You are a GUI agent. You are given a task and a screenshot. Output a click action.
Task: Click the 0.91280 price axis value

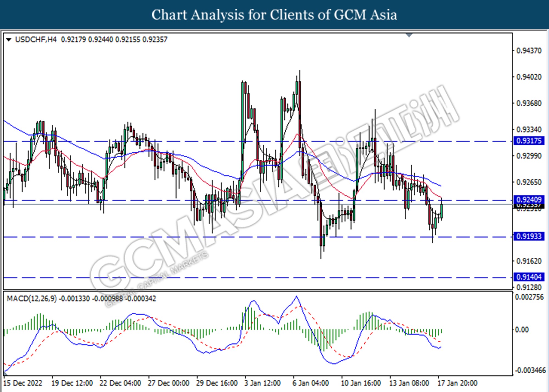(x=529, y=287)
